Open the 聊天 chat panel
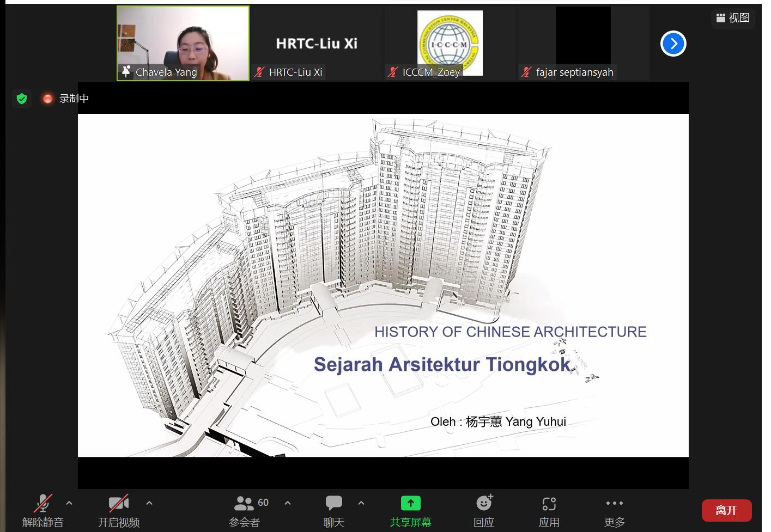This screenshot has height=532, width=771. pyautogui.click(x=333, y=510)
